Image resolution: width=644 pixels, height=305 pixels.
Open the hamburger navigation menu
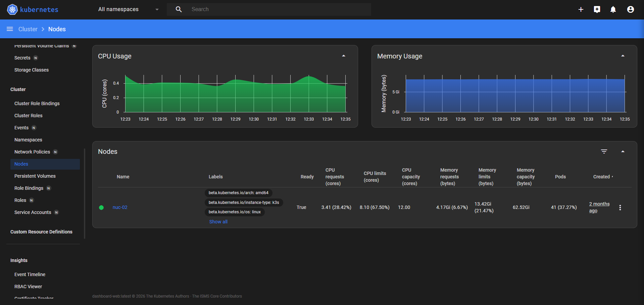[10, 29]
